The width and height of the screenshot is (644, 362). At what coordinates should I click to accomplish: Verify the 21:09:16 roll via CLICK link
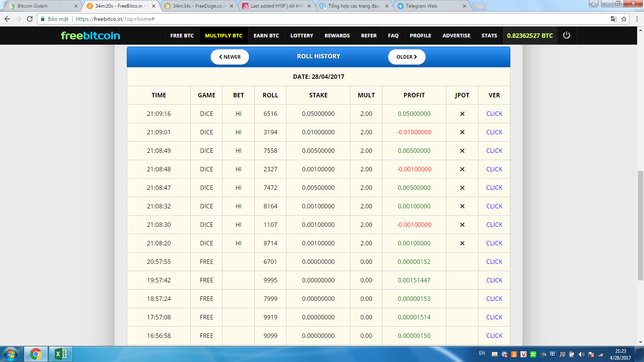pos(494,114)
